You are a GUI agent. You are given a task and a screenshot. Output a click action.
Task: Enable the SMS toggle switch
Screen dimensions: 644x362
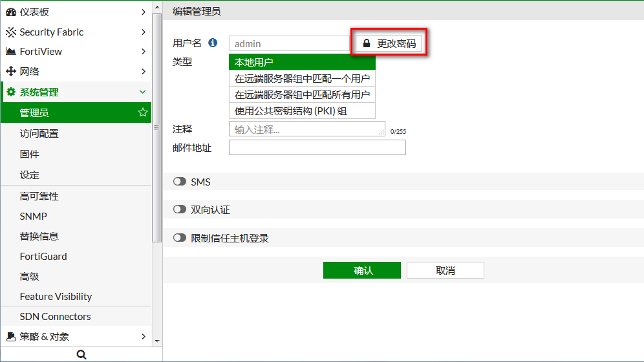(180, 182)
